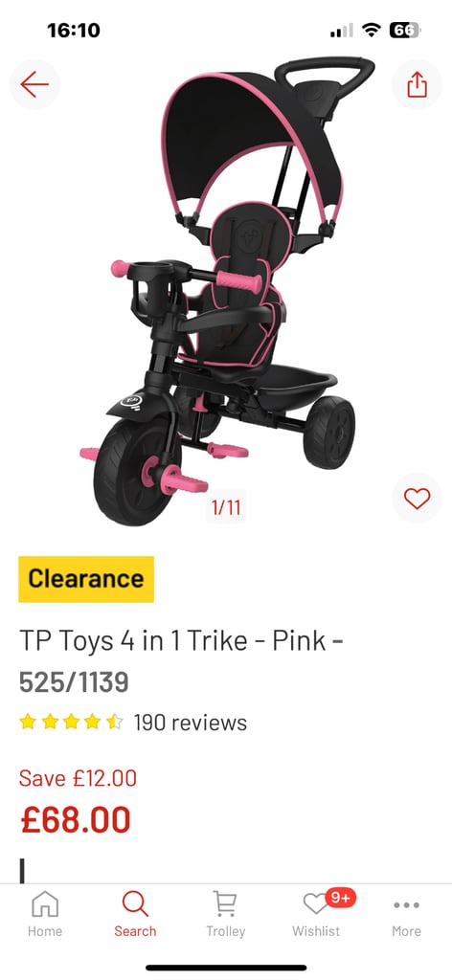Select the star rating row

(71, 723)
